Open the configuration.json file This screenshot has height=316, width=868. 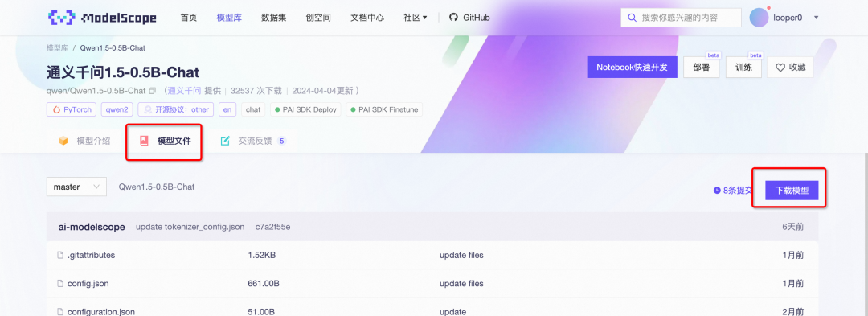tap(100, 312)
